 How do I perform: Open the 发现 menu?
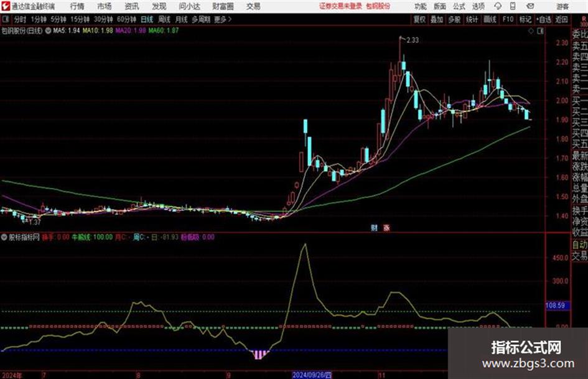coord(159,6)
